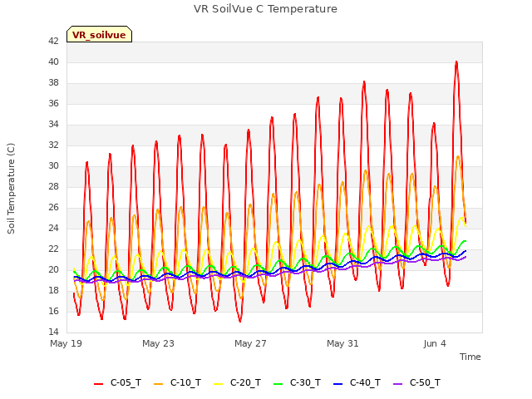The height and width of the screenshot is (399, 532).
Task: Select the Jun 4 x-axis tick label
Action: (435, 343)
